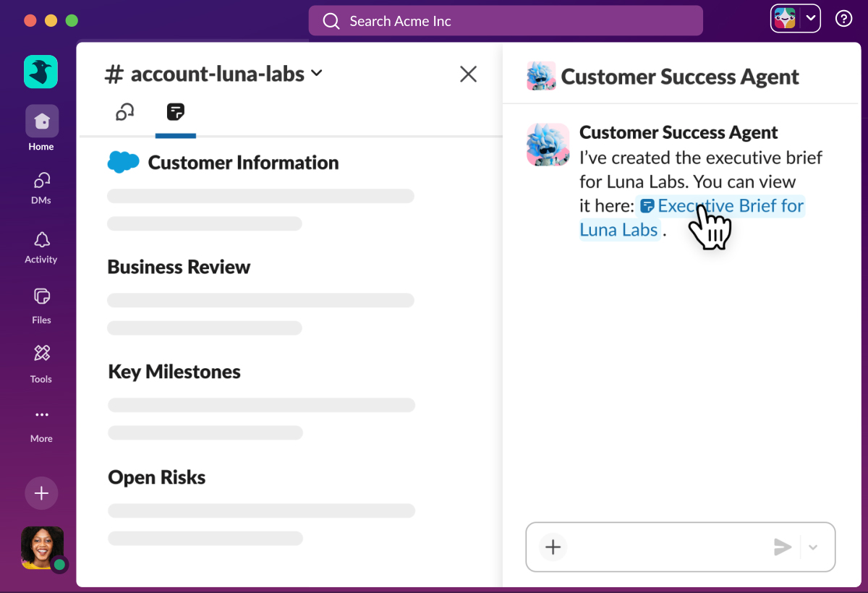Open Slack Help with the question mark icon
The width and height of the screenshot is (868, 593).
[843, 18]
